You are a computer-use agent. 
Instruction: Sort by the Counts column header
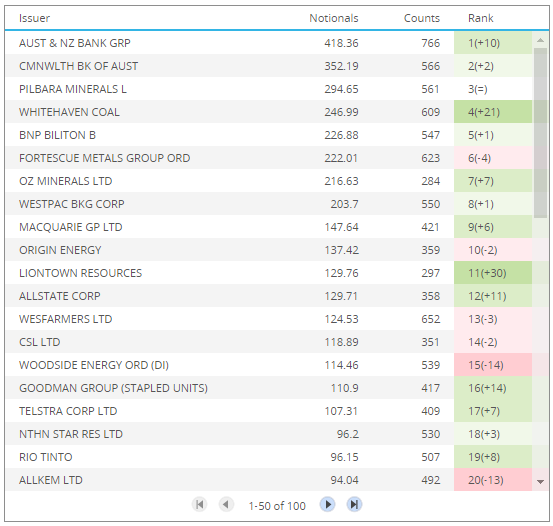click(422, 18)
